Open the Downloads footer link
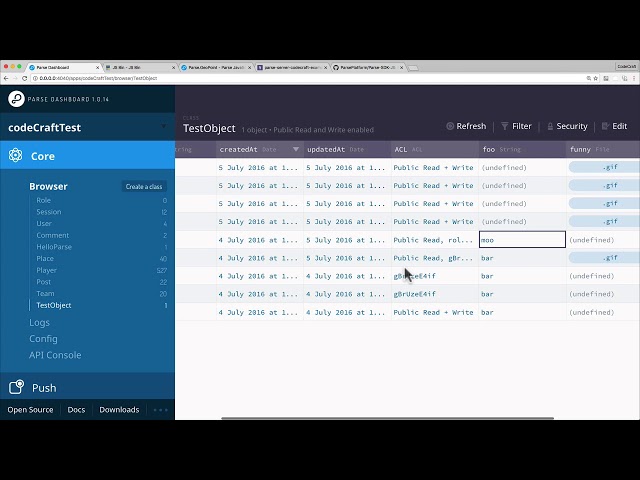 tap(119, 410)
